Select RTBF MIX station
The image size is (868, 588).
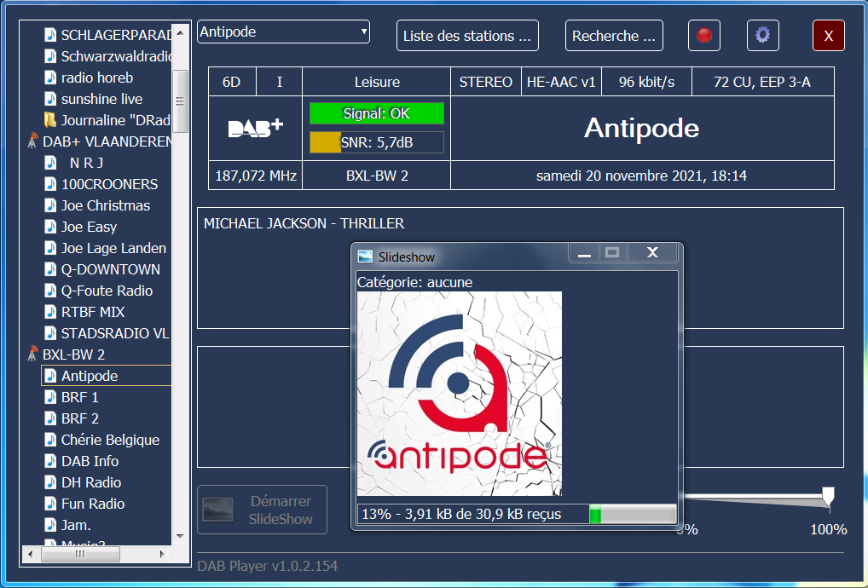(93, 312)
